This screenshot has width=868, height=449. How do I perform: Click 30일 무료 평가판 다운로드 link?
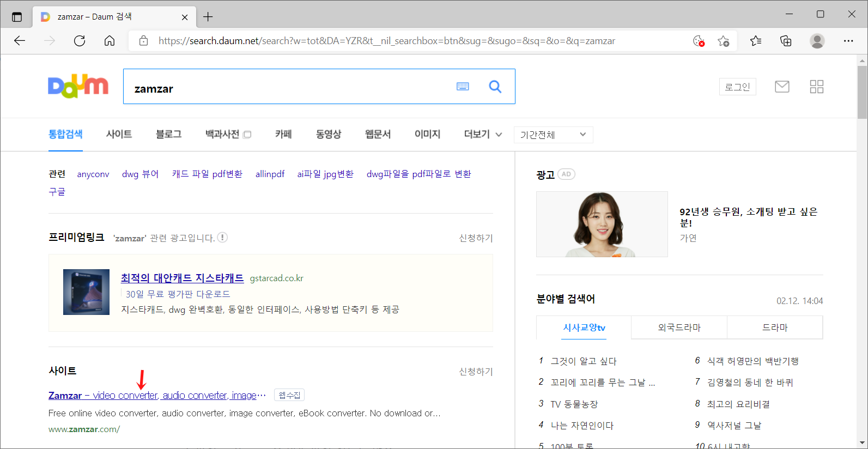pyautogui.click(x=178, y=294)
